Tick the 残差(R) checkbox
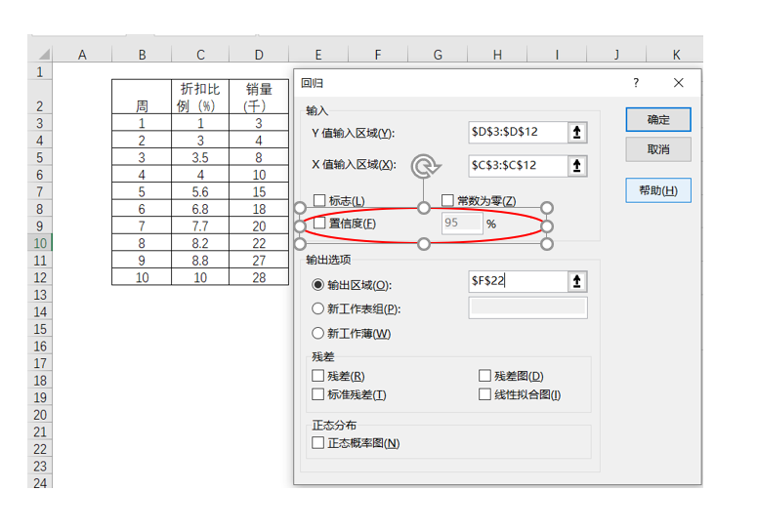757x532 pixels. pyautogui.click(x=317, y=376)
